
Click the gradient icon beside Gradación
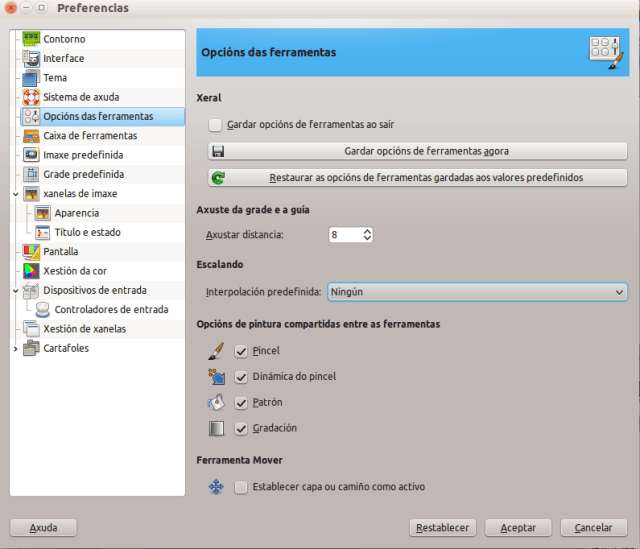coord(216,428)
